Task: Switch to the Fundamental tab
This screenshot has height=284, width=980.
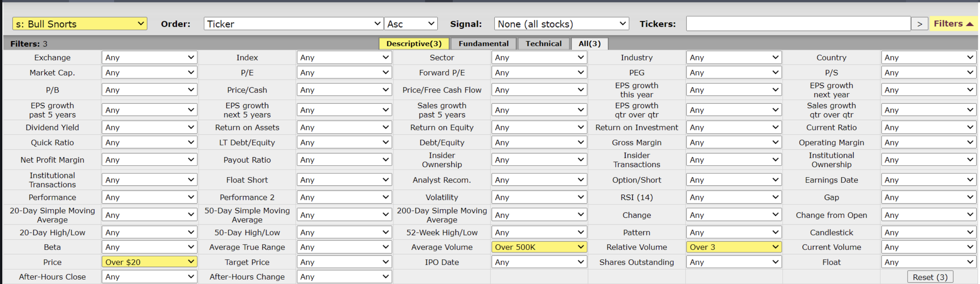Action: tap(483, 44)
